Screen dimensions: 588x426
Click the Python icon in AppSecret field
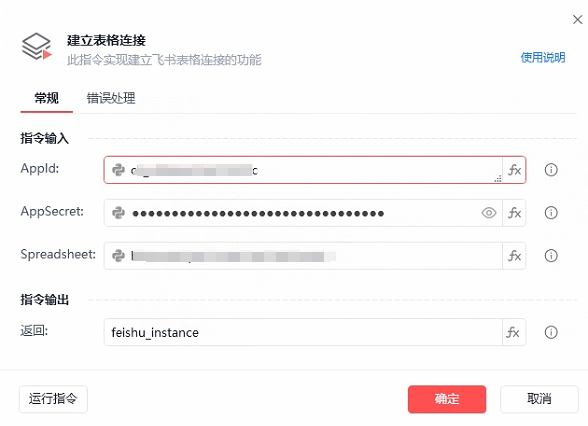[118, 213]
